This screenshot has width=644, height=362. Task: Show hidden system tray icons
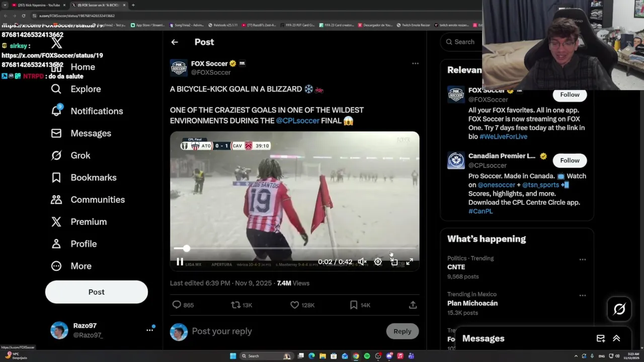(576, 356)
